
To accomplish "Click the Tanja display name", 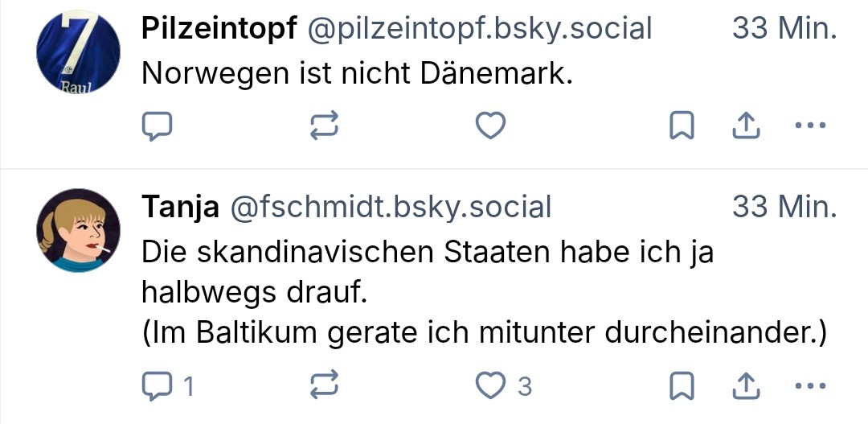I will pyautogui.click(x=180, y=208).
